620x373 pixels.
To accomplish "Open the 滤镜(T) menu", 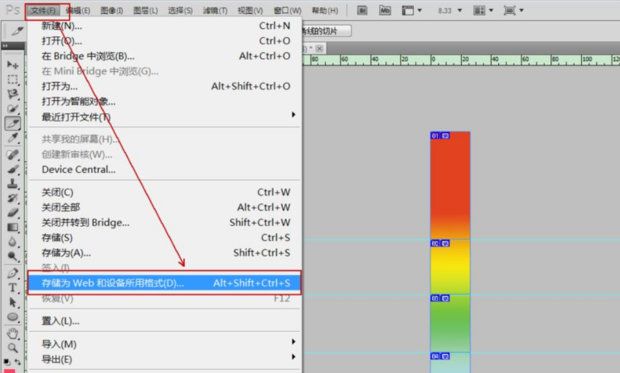I will tap(215, 11).
